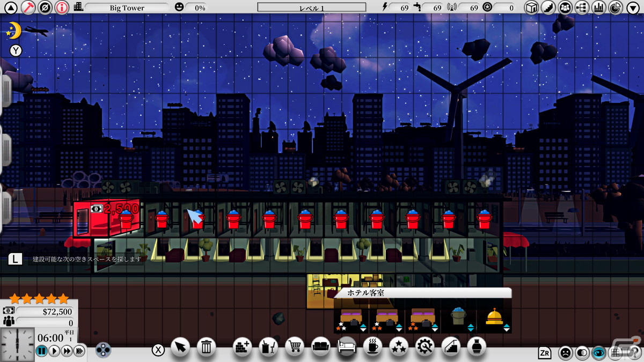Open the people group panel icon

tap(565, 8)
